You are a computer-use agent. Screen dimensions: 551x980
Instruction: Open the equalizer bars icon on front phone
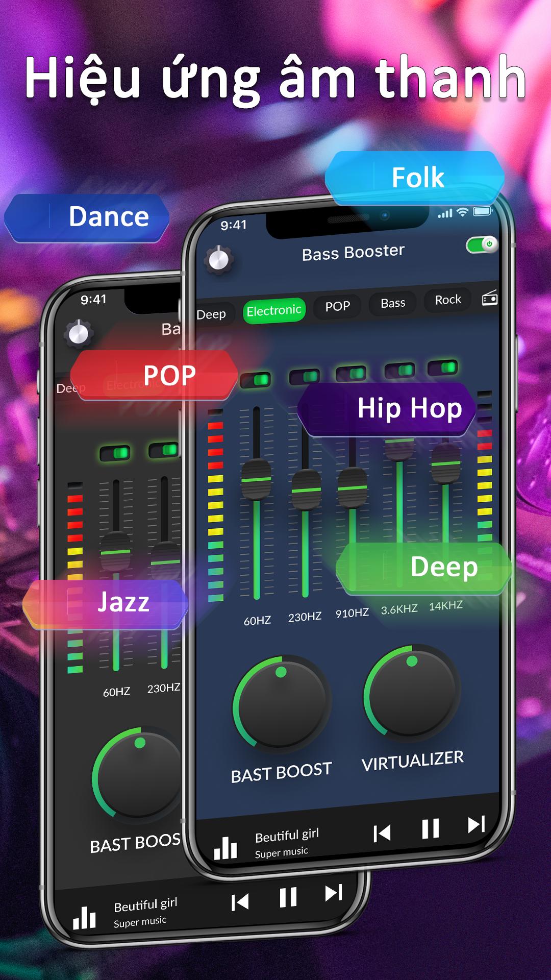[226, 848]
